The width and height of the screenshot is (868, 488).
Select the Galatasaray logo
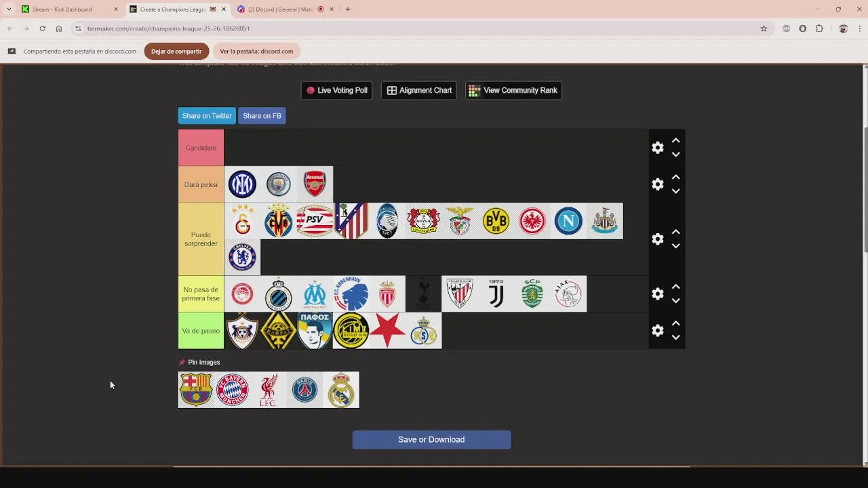(242, 221)
